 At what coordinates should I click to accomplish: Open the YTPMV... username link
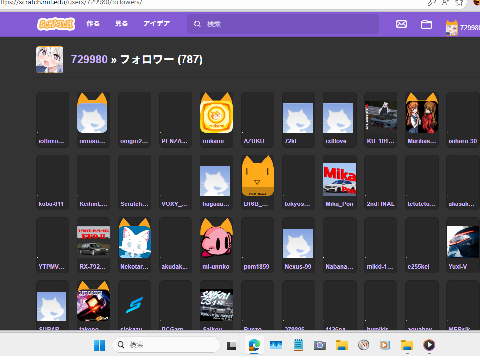point(52,266)
